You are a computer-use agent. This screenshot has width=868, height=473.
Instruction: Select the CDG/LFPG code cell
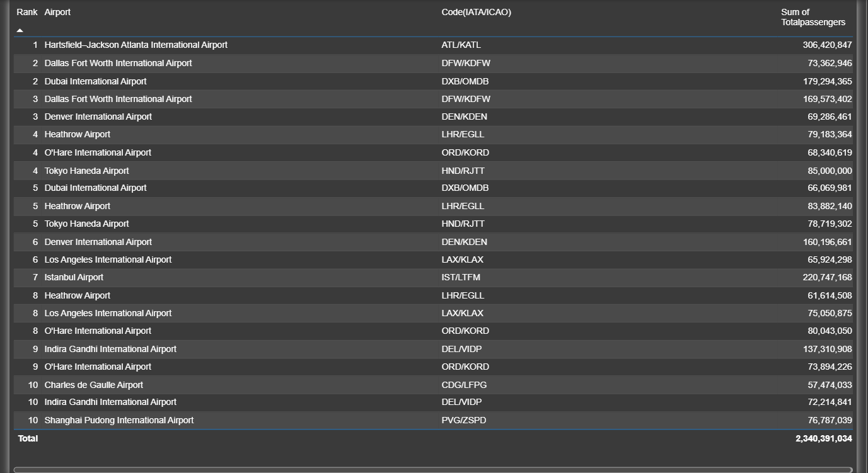click(464, 385)
